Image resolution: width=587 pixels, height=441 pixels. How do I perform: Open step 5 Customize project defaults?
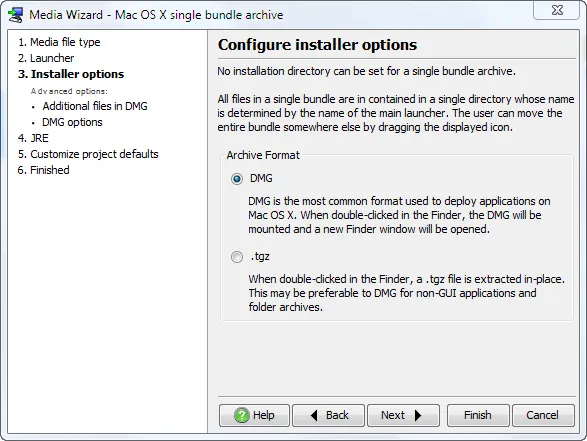point(88,154)
